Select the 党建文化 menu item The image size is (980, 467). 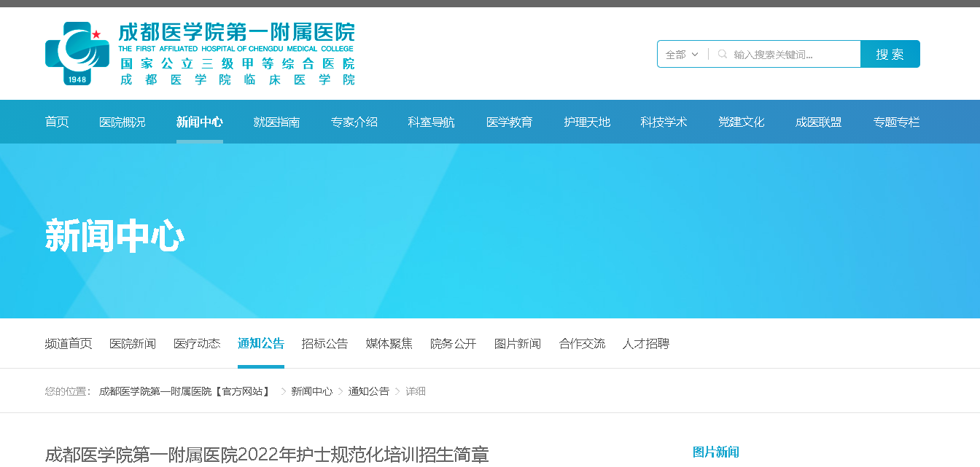coord(741,122)
